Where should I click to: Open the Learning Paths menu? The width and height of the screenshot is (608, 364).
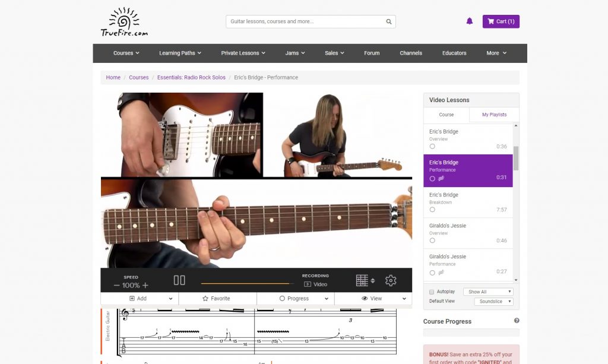(x=180, y=53)
